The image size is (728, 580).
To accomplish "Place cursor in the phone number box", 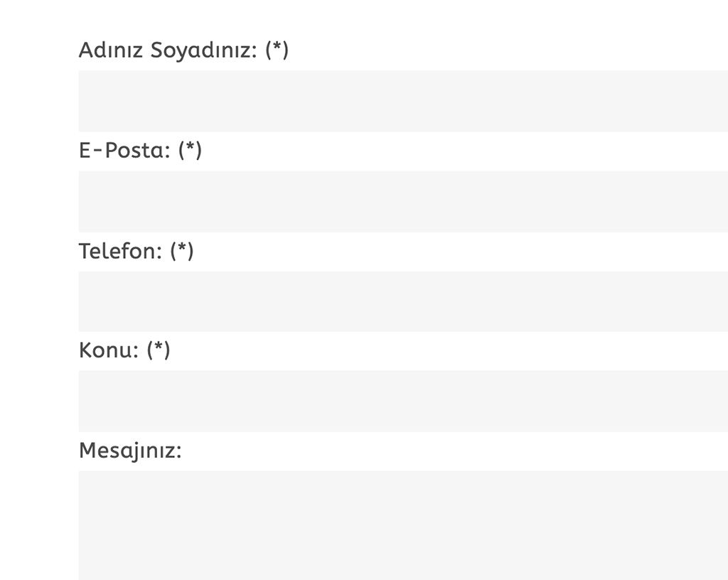I will (403, 301).
